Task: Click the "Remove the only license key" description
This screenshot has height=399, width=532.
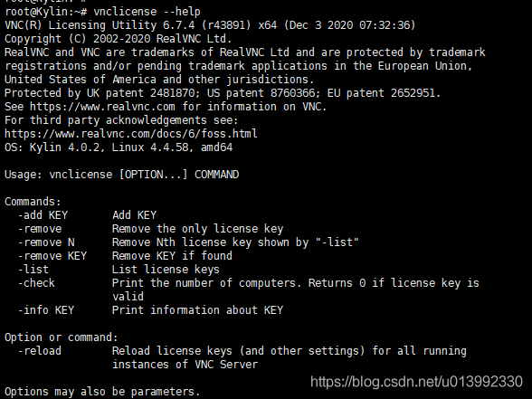Action: [198, 229]
